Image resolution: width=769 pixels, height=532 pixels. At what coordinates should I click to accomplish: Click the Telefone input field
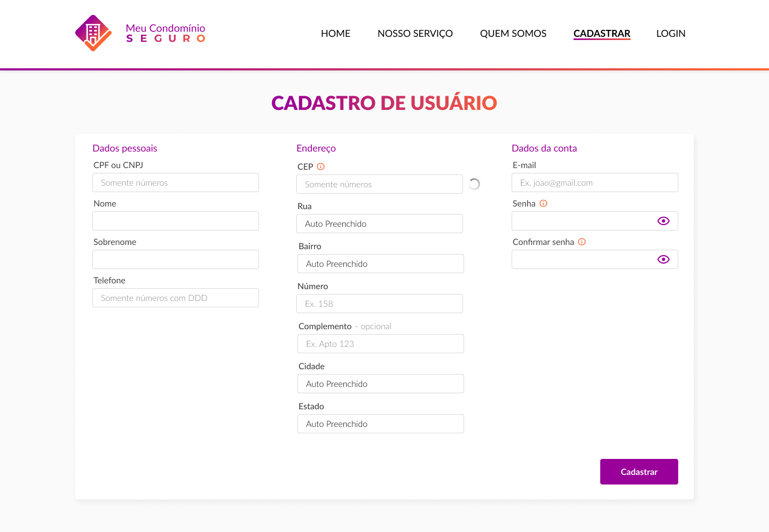coord(175,298)
